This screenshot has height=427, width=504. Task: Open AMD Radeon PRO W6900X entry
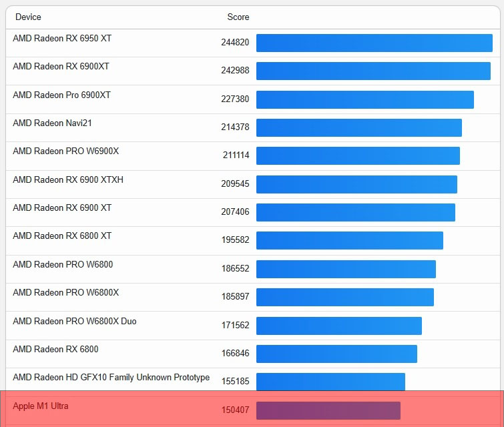(x=66, y=151)
